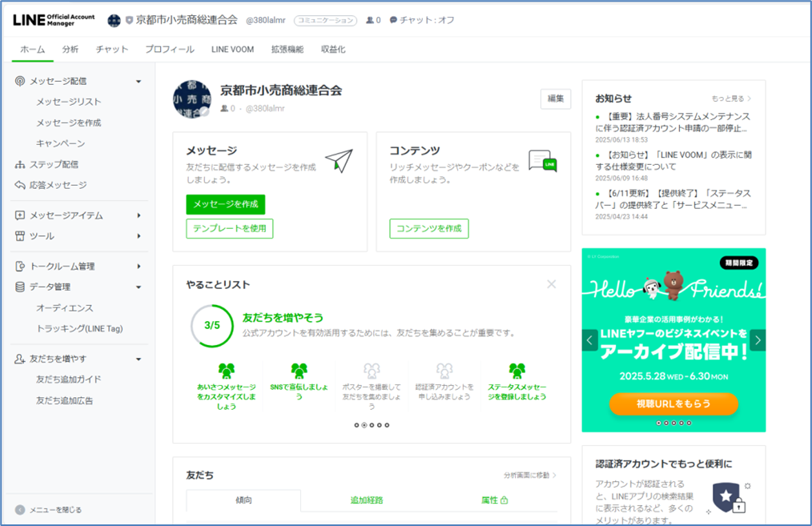Viewport: 812px width, 526px height.
Task: Collapse the 友だちを増やす section arrow
Action: pyautogui.click(x=139, y=359)
